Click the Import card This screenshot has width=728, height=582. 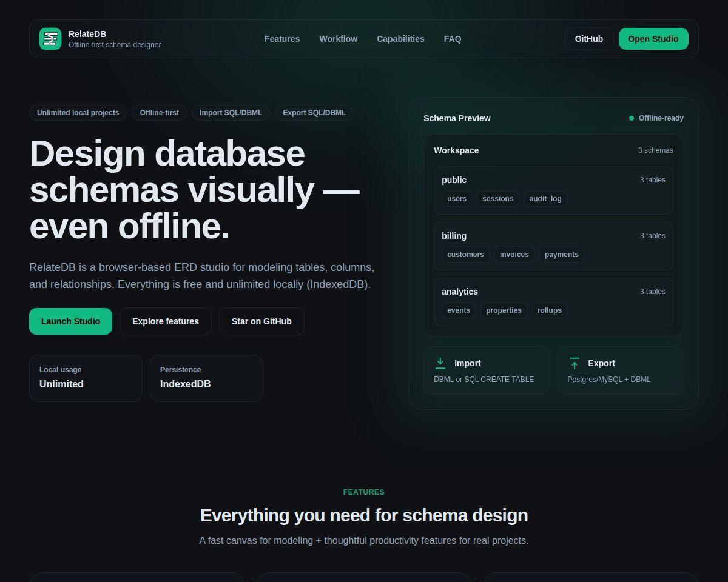click(x=487, y=370)
